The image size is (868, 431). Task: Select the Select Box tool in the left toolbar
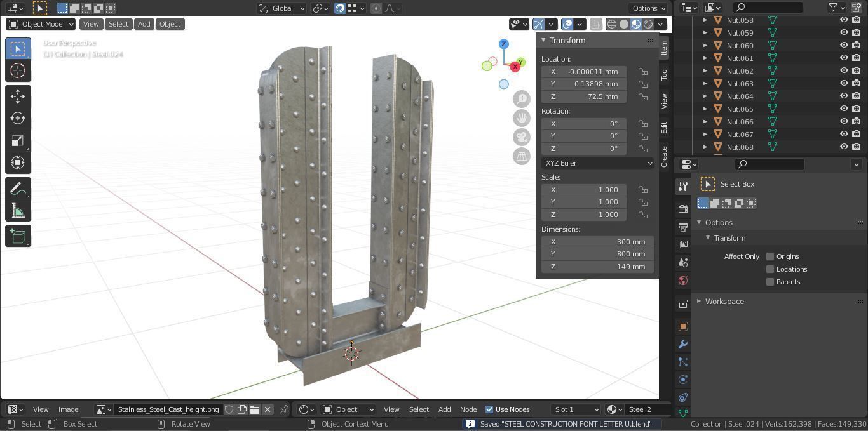click(18, 49)
